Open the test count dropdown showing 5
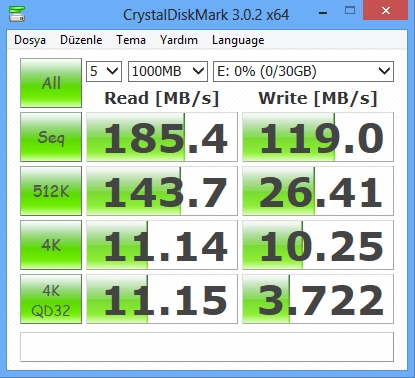The image size is (415, 378). 104,71
